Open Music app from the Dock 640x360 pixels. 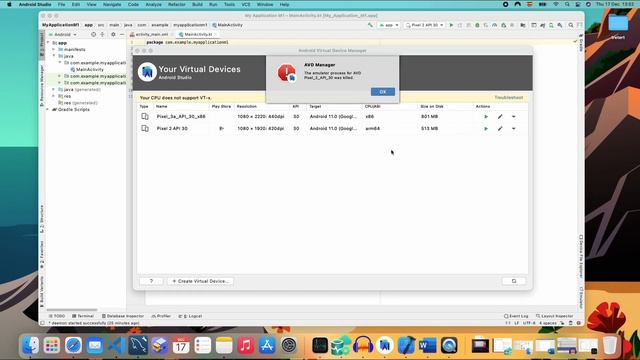coord(246,346)
